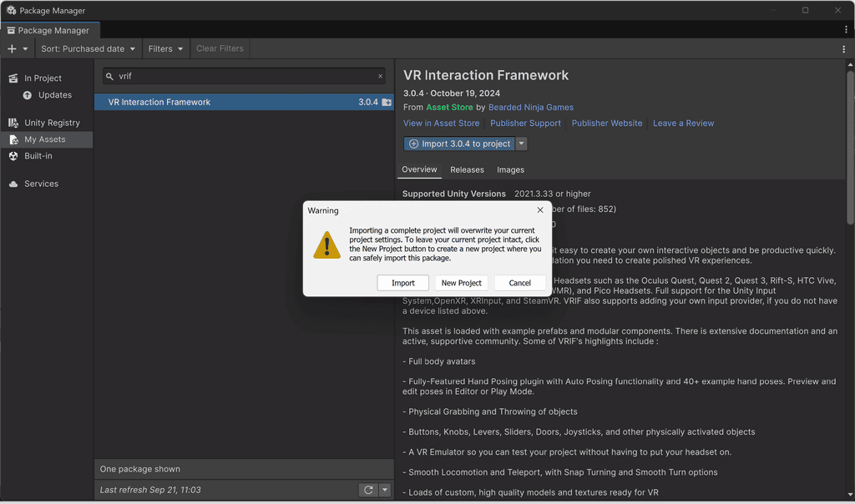855x504 pixels.
Task: Click the plus add package icon
Action: [x=12, y=49]
